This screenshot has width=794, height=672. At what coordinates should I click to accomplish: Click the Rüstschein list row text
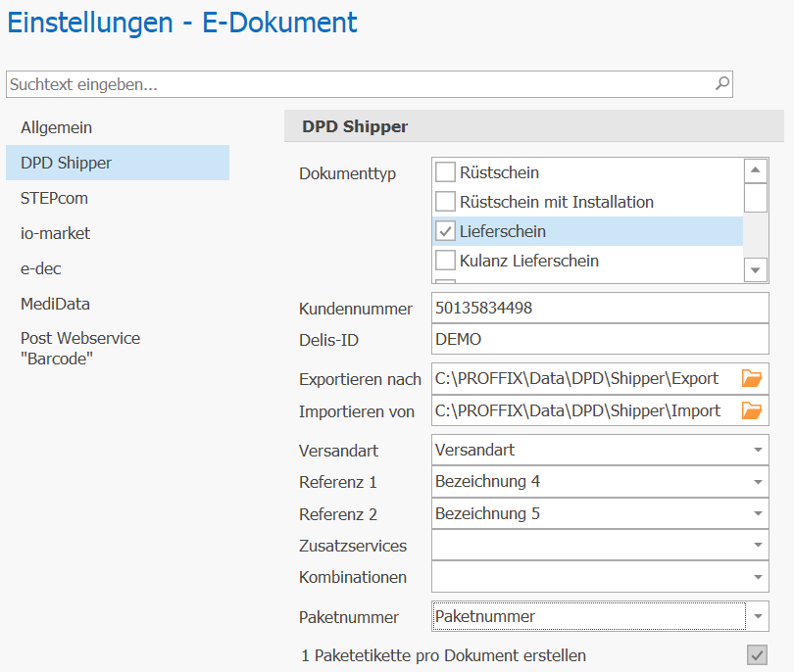pos(499,172)
